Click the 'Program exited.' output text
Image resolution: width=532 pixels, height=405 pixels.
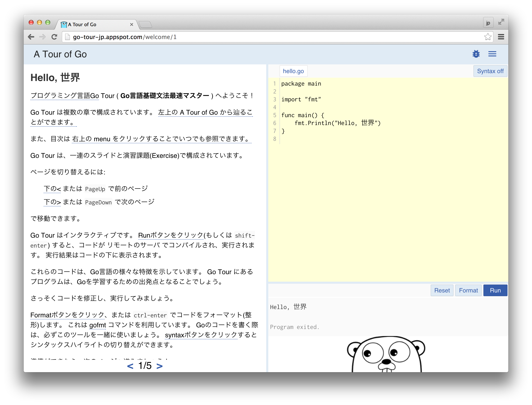(295, 327)
